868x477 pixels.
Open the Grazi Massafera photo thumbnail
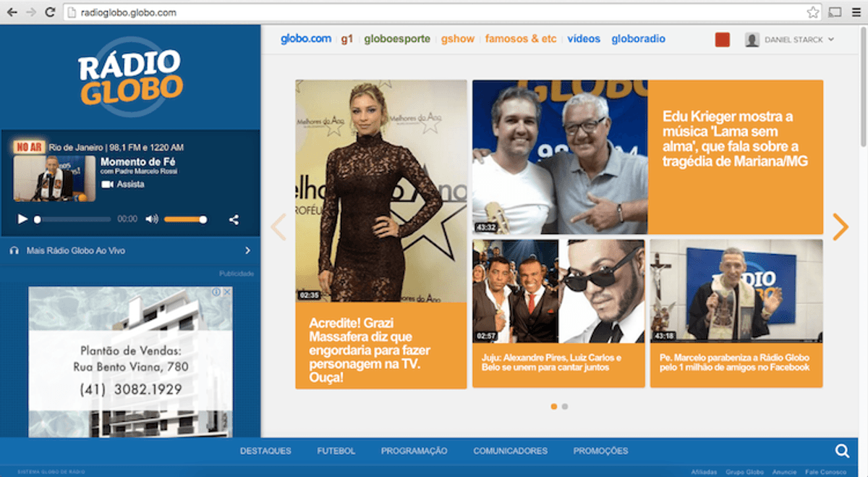pos(381,191)
